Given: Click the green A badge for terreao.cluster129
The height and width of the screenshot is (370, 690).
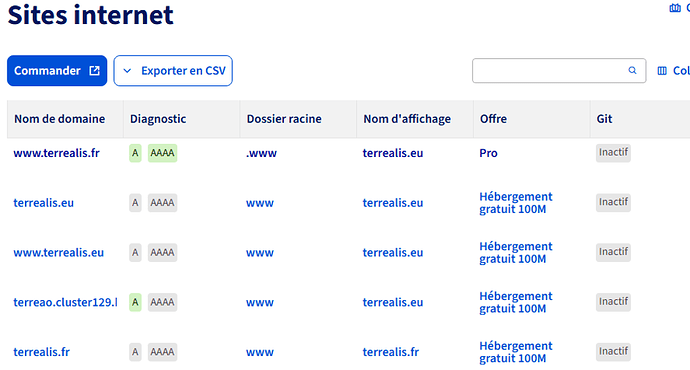Looking at the screenshot, I should 135,302.
